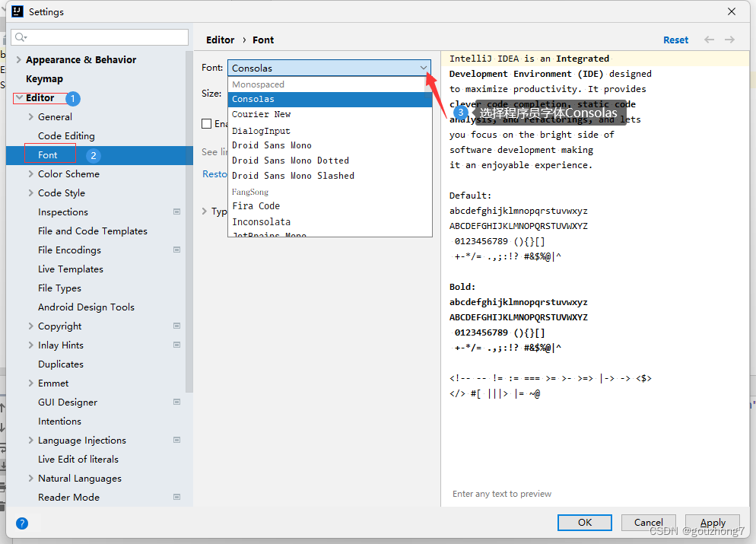The width and height of the screenshot is (756, 544).
Task: Expand the Language Injections node
Action: coord(31,441)
